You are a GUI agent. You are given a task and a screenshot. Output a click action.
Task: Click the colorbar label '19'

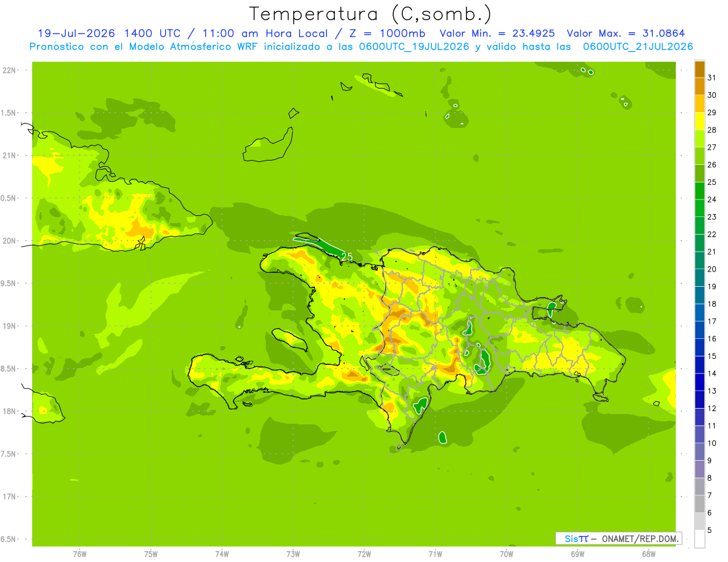click(x=712, y=286)
